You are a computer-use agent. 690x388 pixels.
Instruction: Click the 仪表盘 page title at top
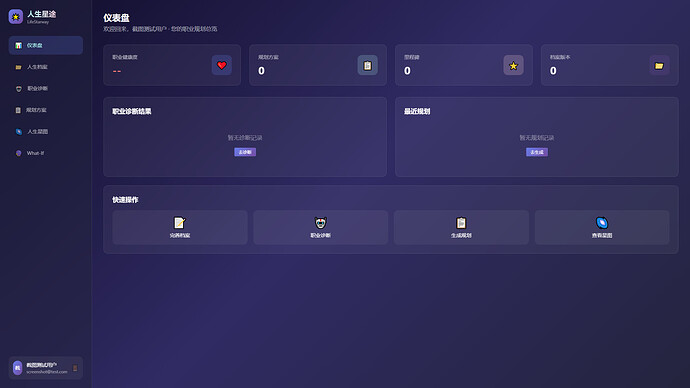116,18
